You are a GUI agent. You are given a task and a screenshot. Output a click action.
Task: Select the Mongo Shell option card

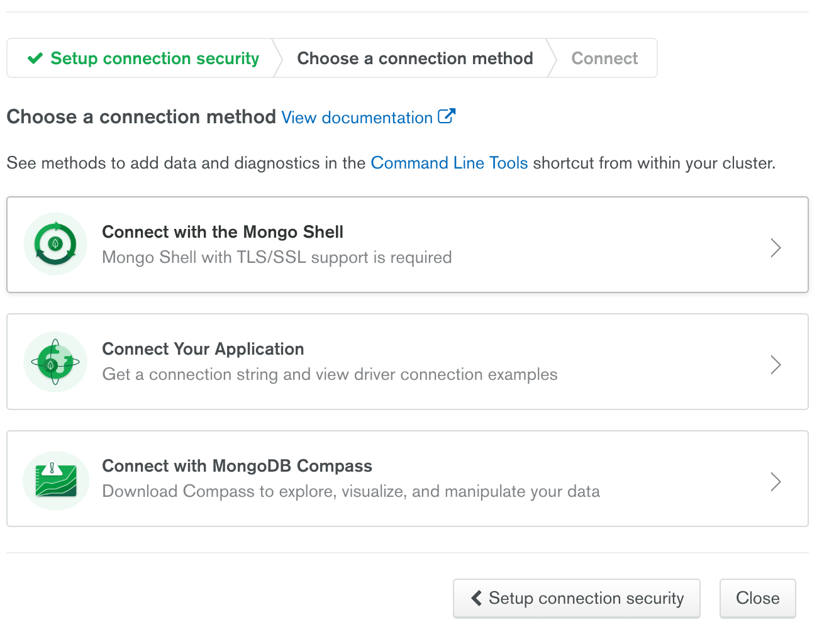click(x=408, y=245)
